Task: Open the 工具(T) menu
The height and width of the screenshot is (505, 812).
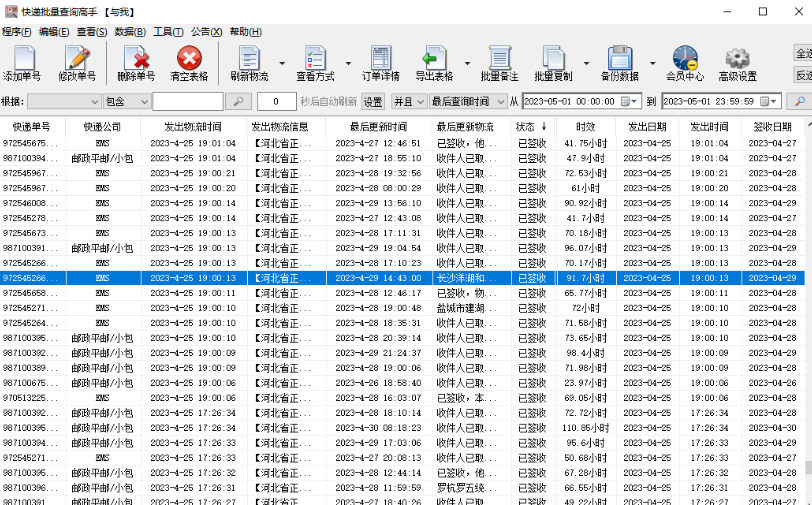Action: (x=168, y=32)
